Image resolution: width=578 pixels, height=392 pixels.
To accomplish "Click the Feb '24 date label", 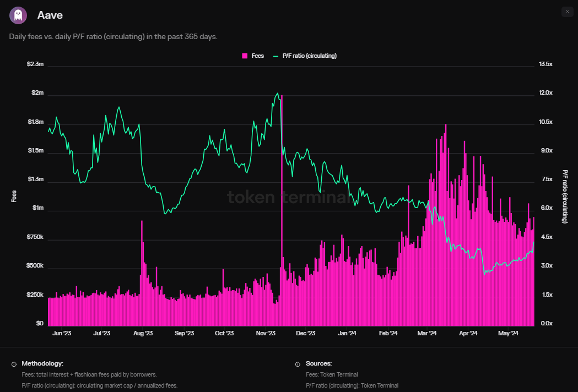I will coord(388,334).
